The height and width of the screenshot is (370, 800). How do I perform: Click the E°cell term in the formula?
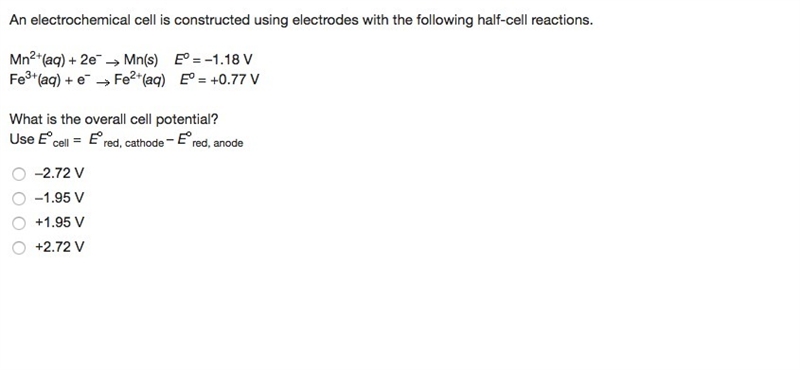tap(54, 140)
